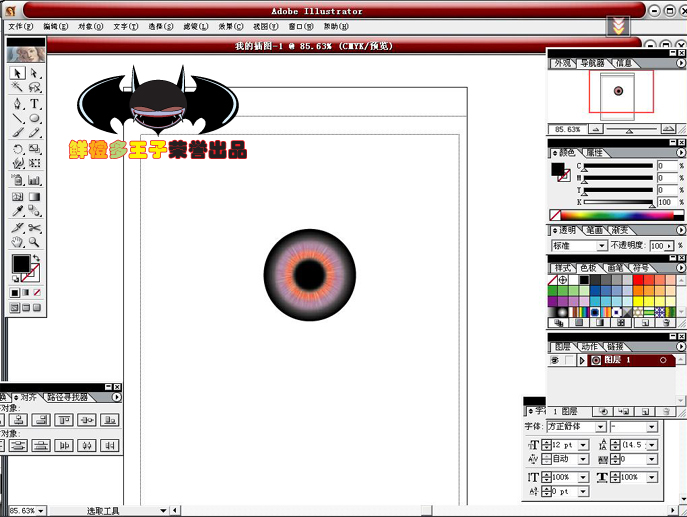Click the 不透明度 value field
This screenshot has height=517, width=687.
pos(658,246)
